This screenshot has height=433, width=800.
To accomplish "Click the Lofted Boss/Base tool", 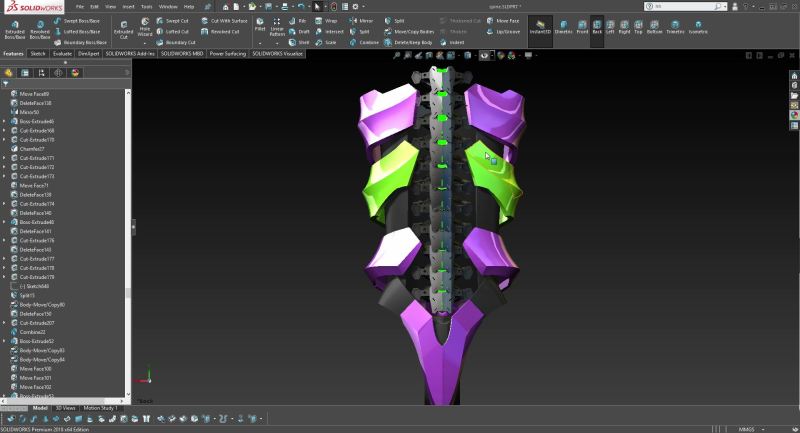I will [77, 32].
